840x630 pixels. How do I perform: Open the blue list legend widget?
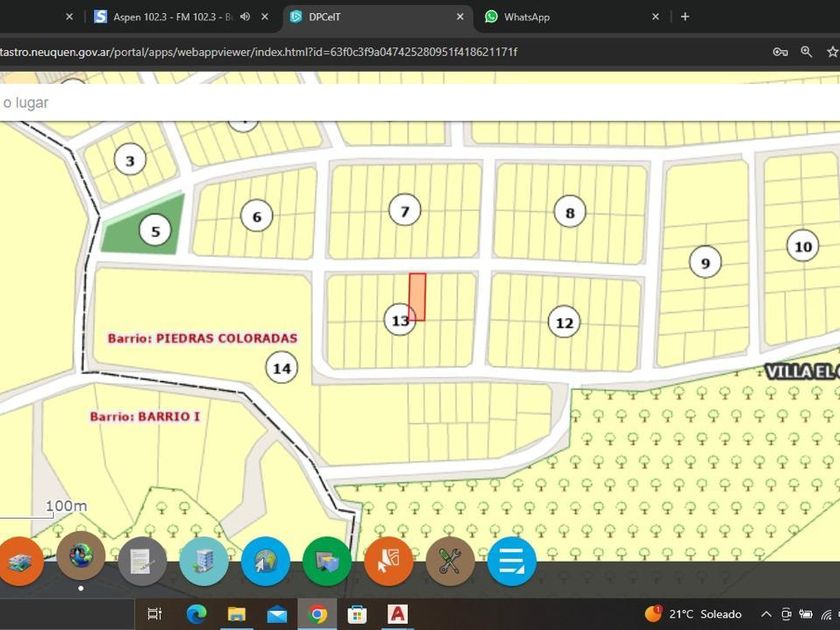(x=511, y=562)
